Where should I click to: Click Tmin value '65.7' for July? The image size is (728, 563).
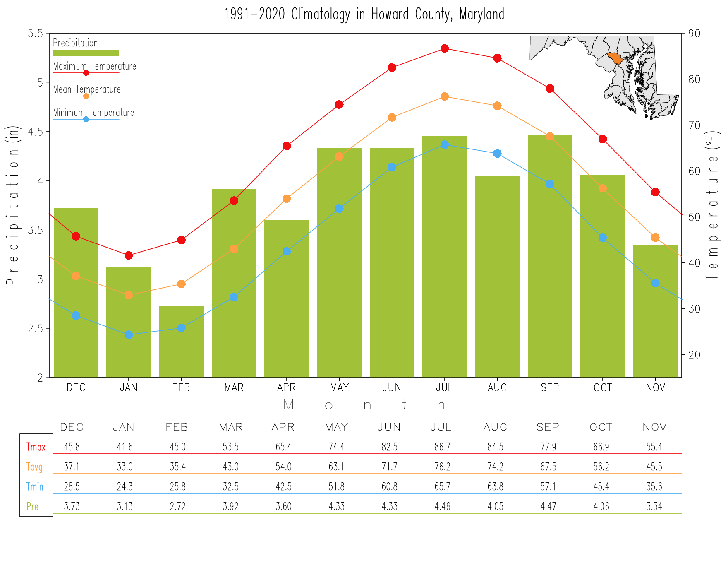tap(442, 487)
